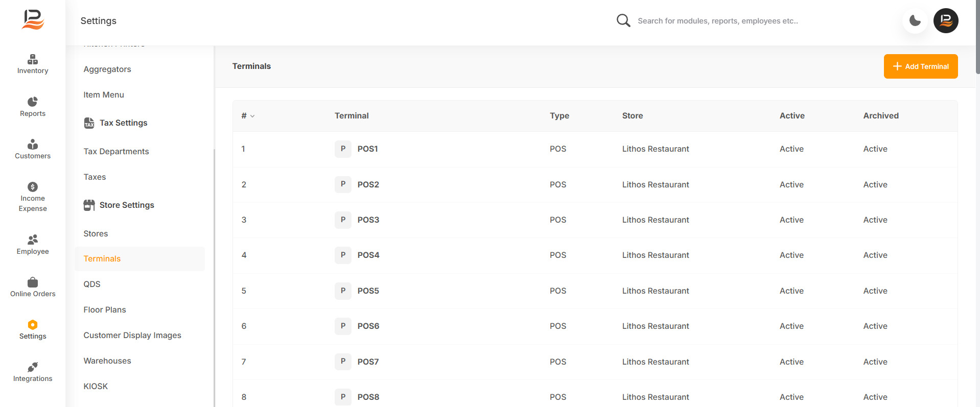Open POS2 terminal name

[368, 185]
